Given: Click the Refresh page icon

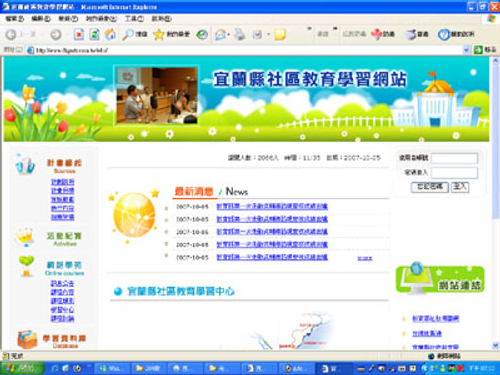Looking at the screenshot, I should [94, 34].
